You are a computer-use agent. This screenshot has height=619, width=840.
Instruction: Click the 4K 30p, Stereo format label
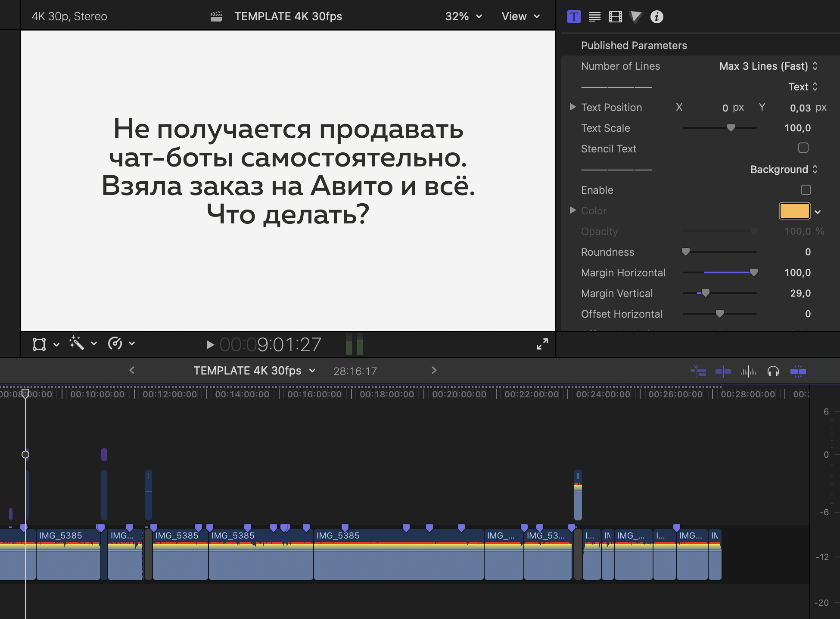click(x=69, y=16)
